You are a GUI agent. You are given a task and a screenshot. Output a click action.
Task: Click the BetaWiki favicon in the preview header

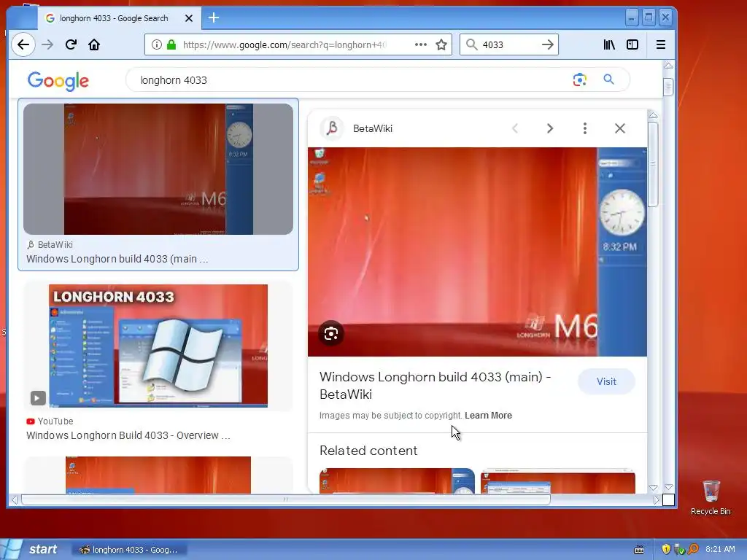332,128
